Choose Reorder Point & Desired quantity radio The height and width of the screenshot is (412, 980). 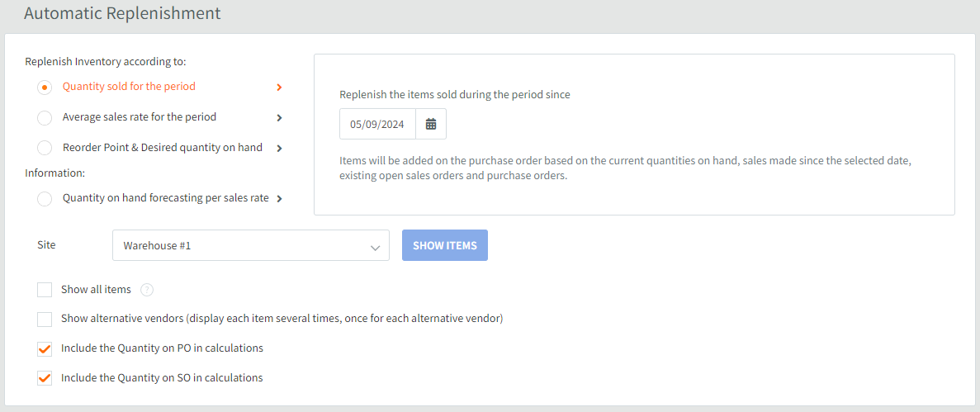[45, 148]
